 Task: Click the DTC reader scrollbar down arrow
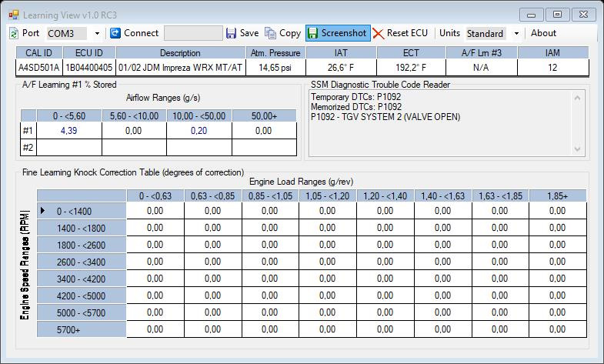click(577, 149)
